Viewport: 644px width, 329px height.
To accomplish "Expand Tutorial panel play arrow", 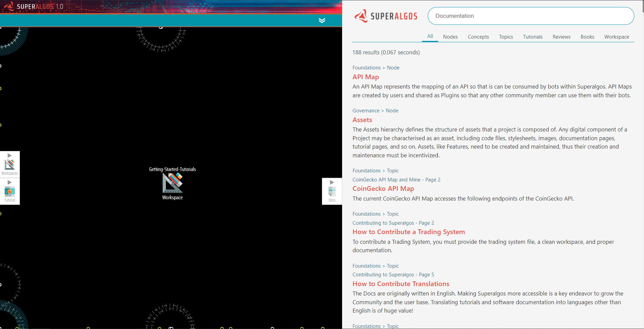I will point(10,182).
